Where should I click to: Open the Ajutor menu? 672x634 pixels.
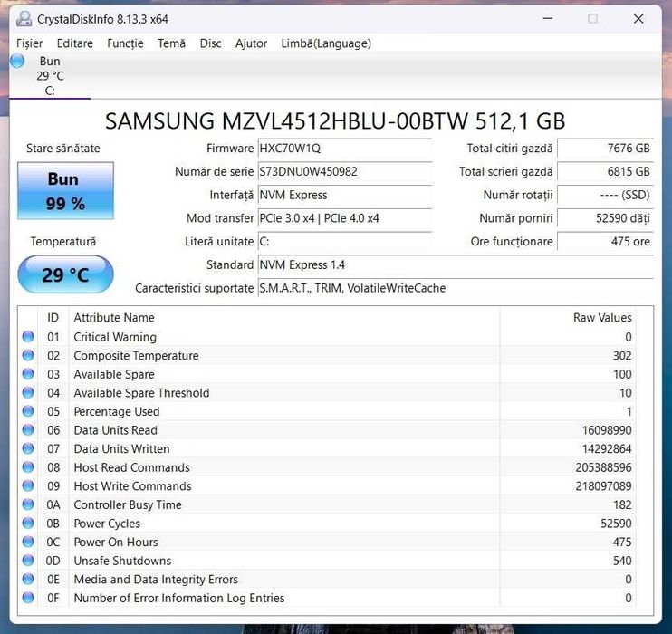(x=251, y=43)
